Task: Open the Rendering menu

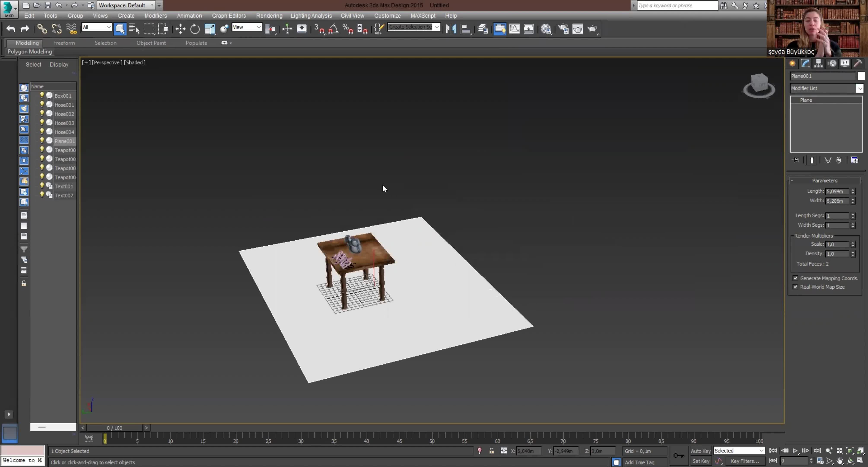Action: (x=269, y=16)
